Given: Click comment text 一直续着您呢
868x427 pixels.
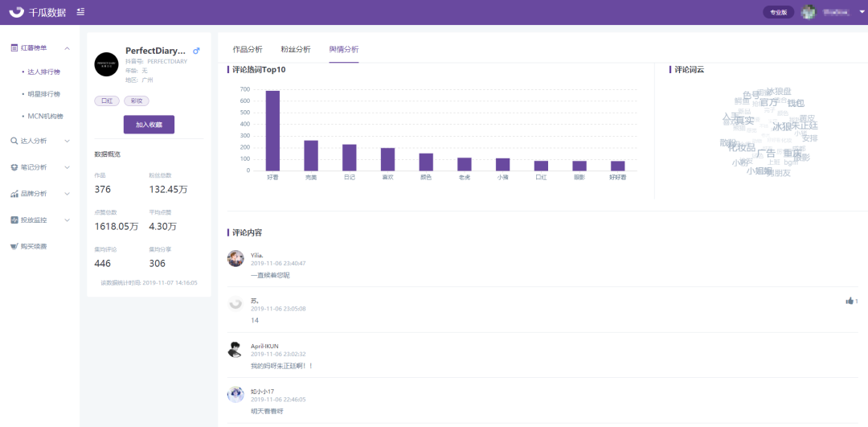Looking at the screenshot, I should (270, 275).
